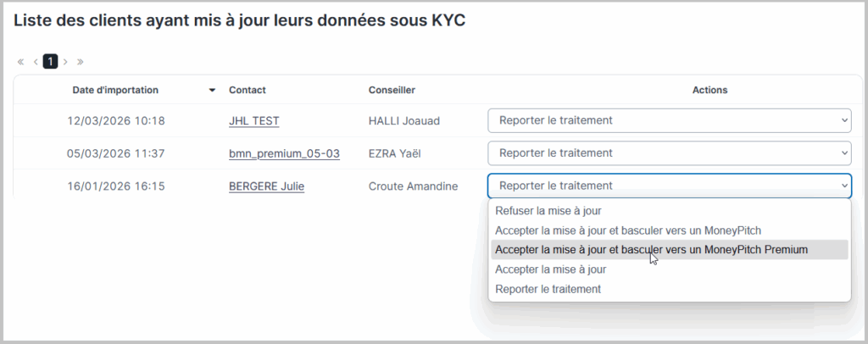This screenshot has width=868, height=344.
Task: Choose "Refuser la mise à jour" option
Action: [548, 211]
